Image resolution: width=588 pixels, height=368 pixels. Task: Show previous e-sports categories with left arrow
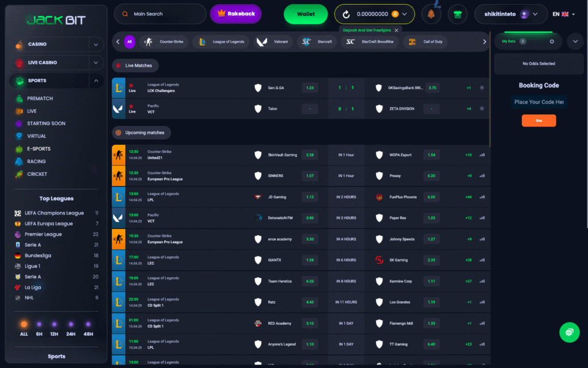coord(118,41)
